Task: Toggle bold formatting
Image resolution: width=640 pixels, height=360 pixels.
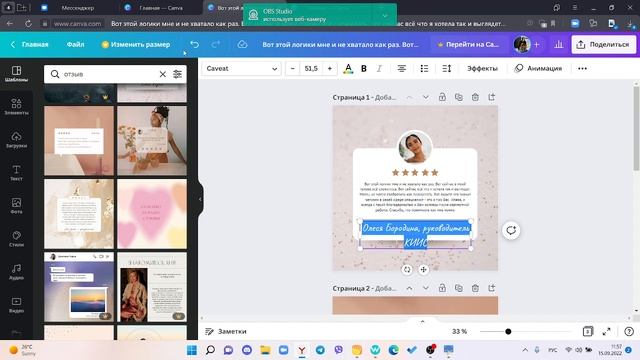Action: pos(364,69)
